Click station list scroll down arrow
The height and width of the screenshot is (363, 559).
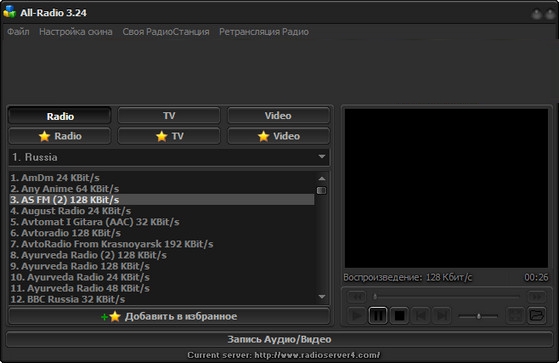point(322,297)
